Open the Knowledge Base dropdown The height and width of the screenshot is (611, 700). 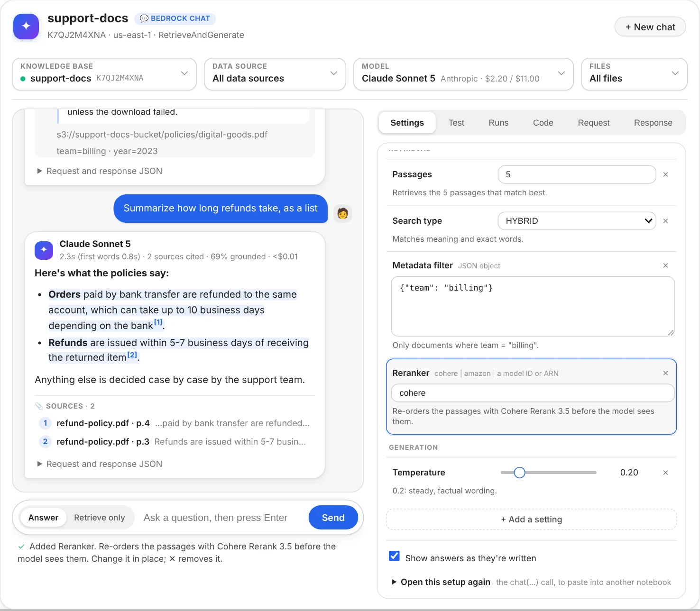[104, 74]
